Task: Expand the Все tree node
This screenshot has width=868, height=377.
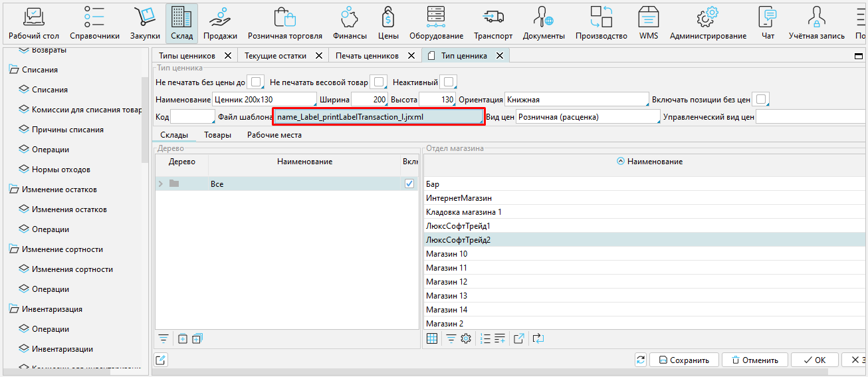Action: coord(160,184)
